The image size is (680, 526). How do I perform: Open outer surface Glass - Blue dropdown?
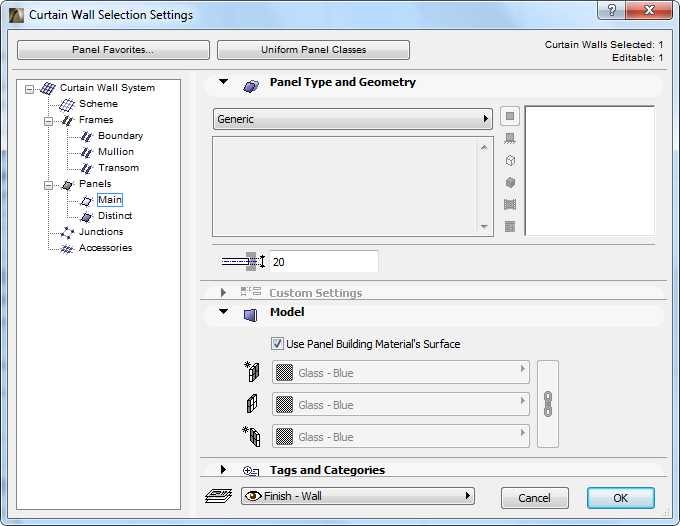point(400,372)
